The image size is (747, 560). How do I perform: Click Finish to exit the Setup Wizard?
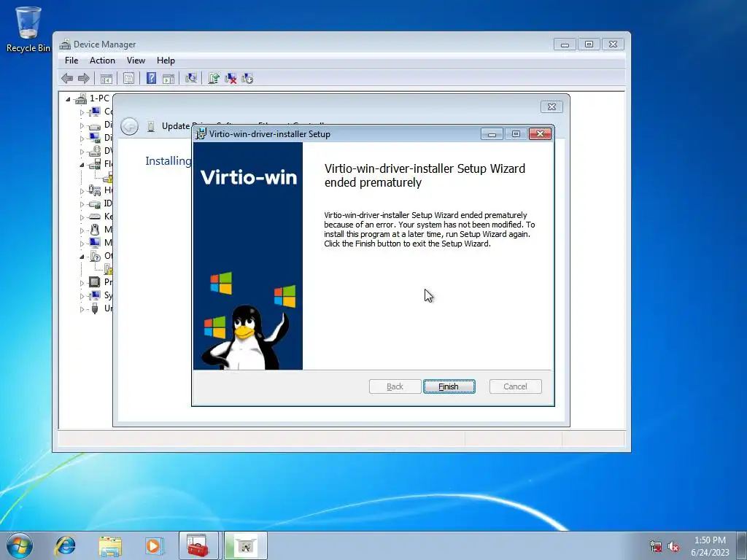[449, 386]
